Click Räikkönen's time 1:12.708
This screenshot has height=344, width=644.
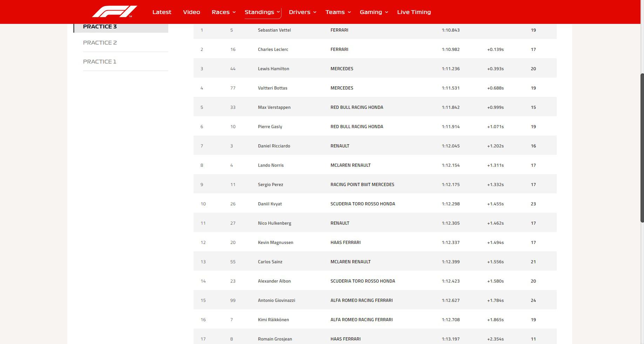tap(450, 320)
